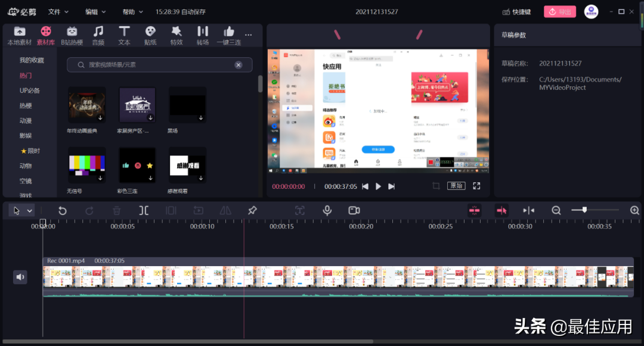Open the 帮助 menu
644x346 pixels.
click(132, 12)
